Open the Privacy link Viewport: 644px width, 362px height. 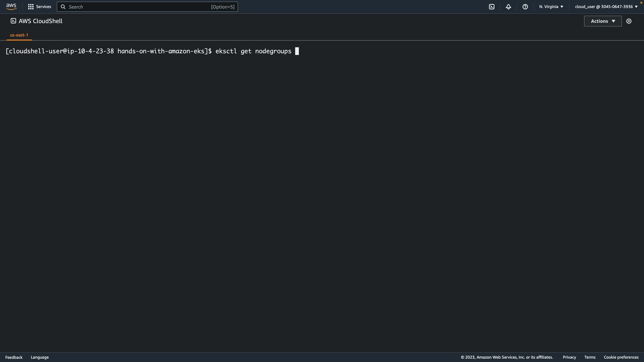click(569, 357)
